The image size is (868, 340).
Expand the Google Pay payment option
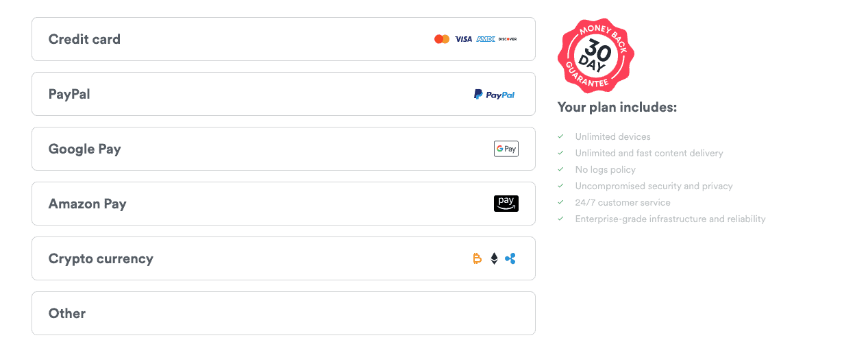tap(284, 149)
